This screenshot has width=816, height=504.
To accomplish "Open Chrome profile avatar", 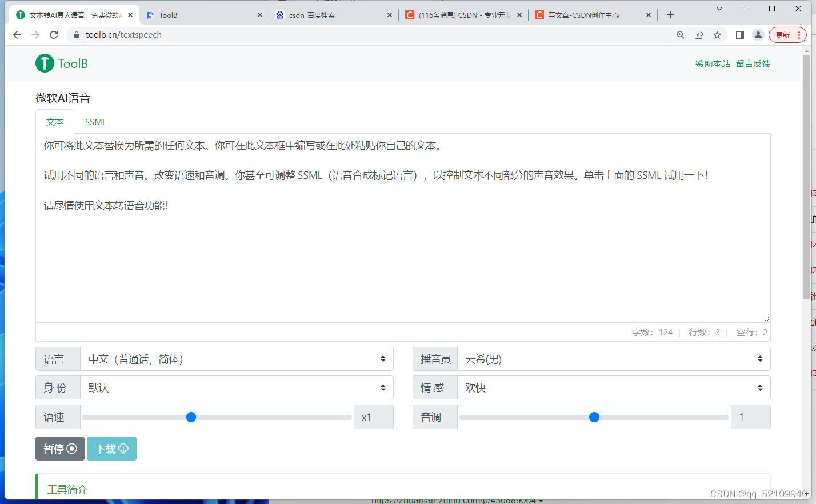I will pos(758,35).
